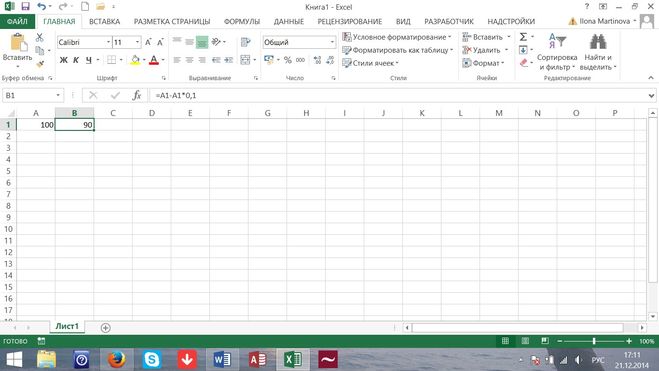Add a new sheet with plus icon

tap(105, 328)
